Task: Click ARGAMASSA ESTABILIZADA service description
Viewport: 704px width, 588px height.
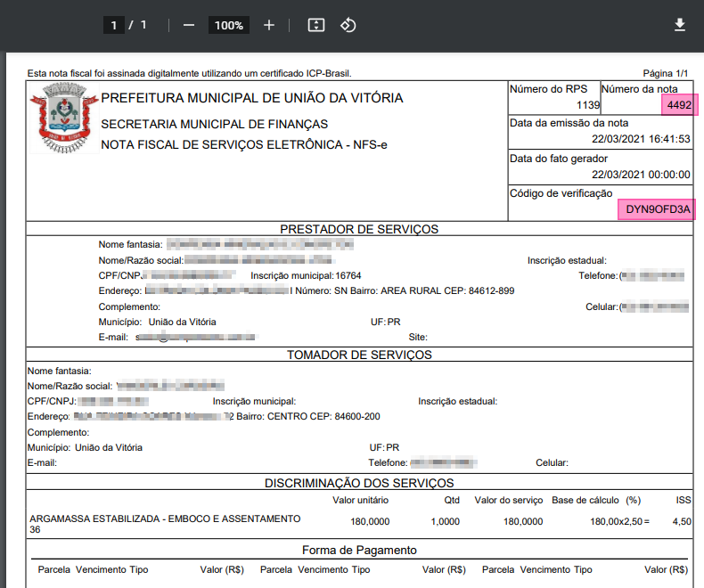Action: point(165,524)
